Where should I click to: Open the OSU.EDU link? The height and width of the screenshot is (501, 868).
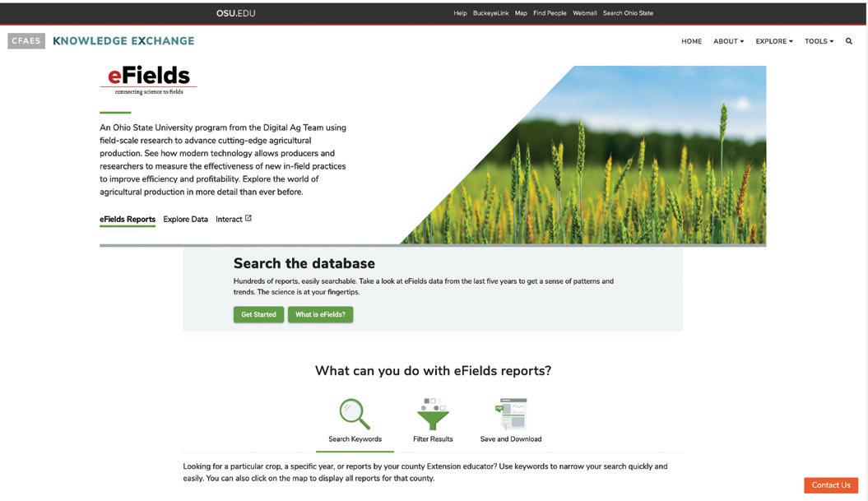coord(236,13)
